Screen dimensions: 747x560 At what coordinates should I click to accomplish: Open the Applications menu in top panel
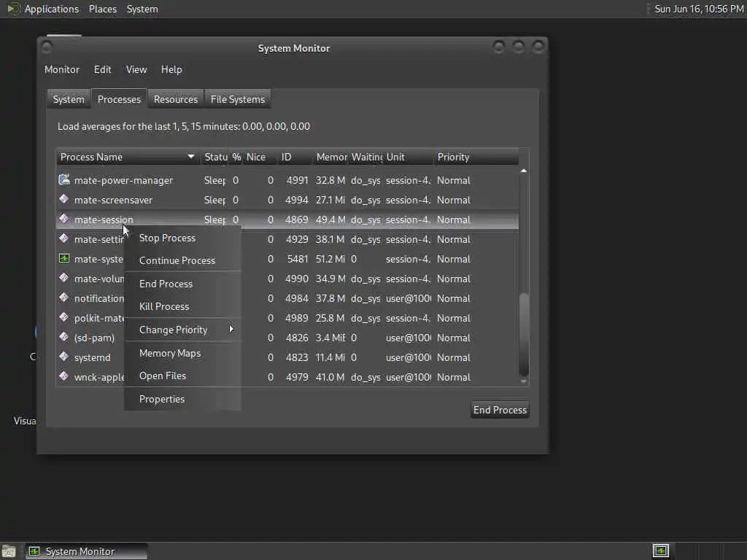click(x=52, y=9)
